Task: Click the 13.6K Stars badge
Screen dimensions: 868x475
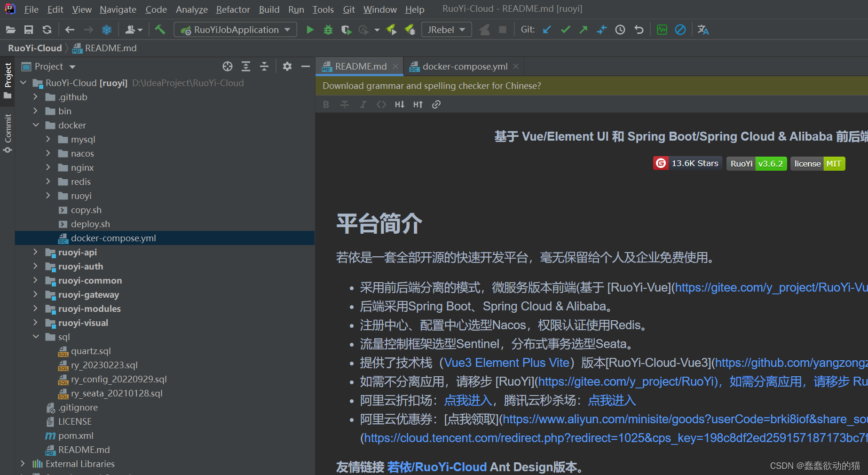Action: point(687,163)
